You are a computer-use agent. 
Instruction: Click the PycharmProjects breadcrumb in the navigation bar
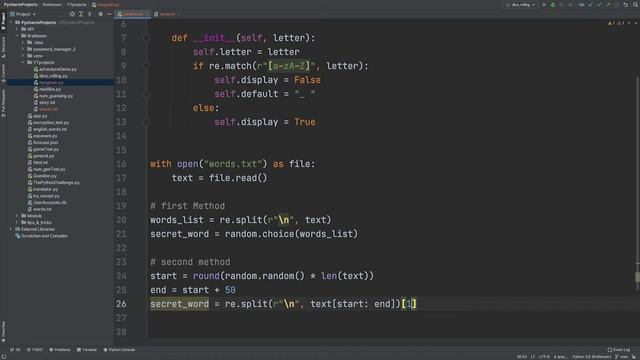20,4
